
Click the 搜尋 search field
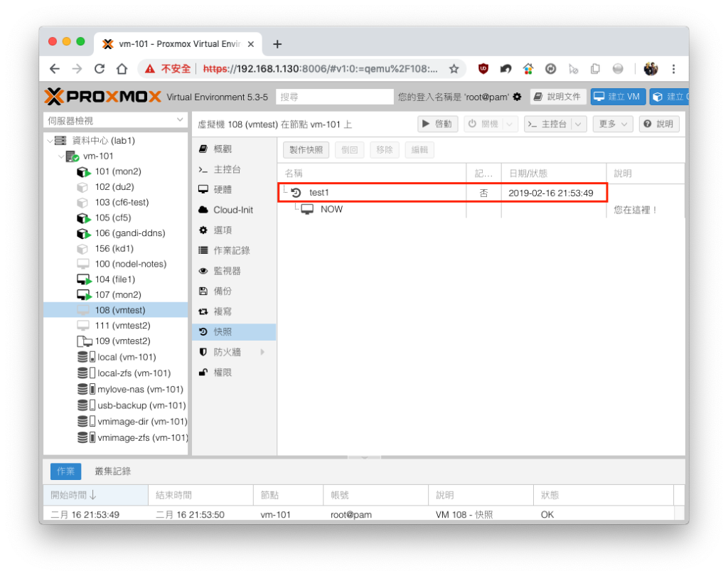[x=335, y=97]
